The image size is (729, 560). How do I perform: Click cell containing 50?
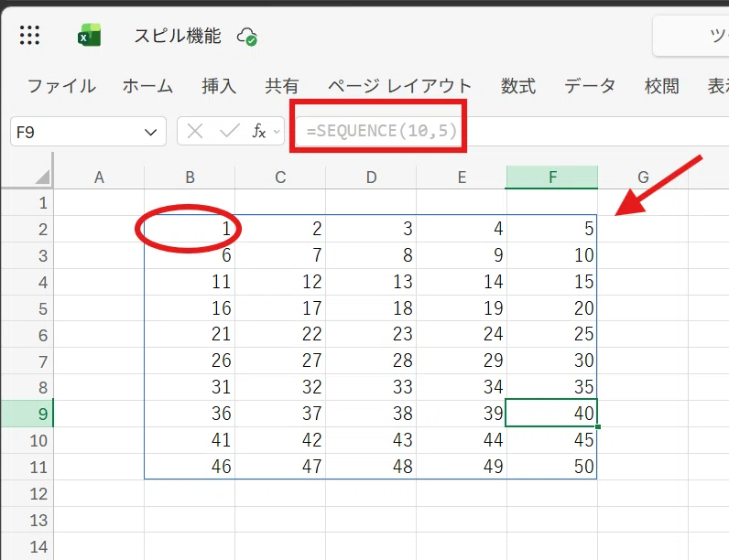pyautogui.click(x=552, y=467)
